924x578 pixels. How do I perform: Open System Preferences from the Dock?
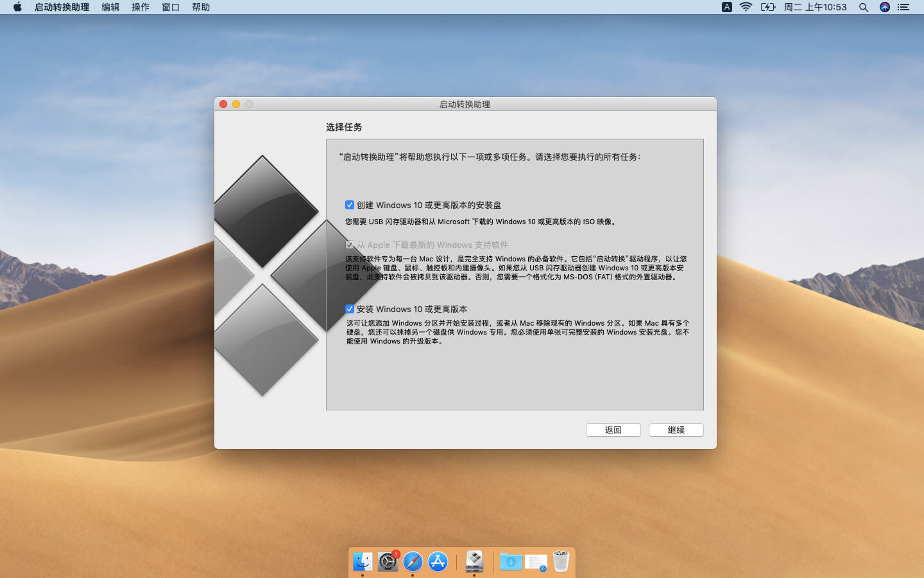(388, 561)
